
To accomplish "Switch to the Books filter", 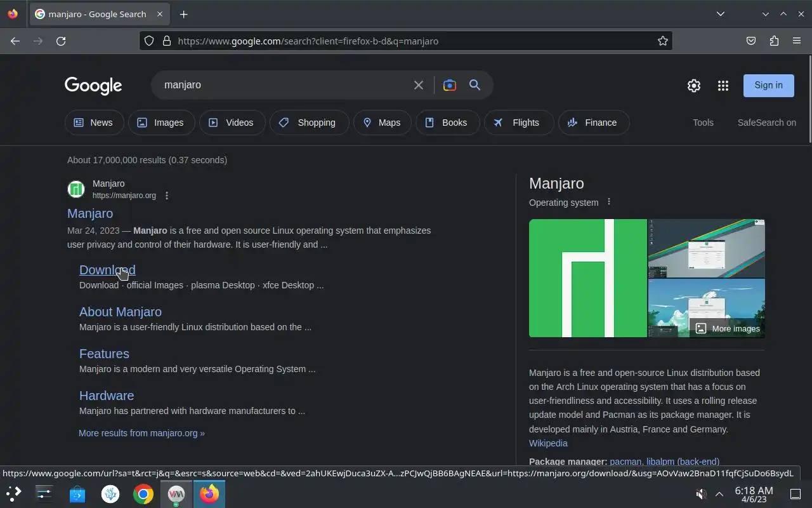I will point(447,123).
